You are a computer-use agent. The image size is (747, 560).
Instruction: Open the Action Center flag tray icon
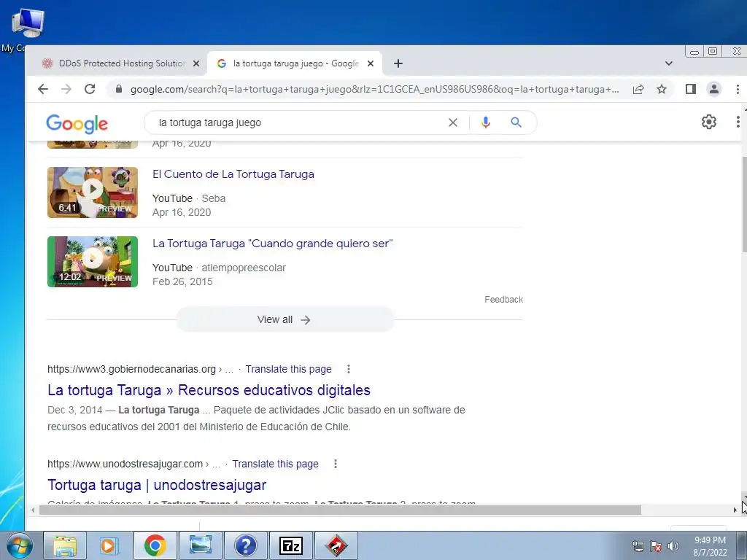pyautogui.click(x=656, y=547)
